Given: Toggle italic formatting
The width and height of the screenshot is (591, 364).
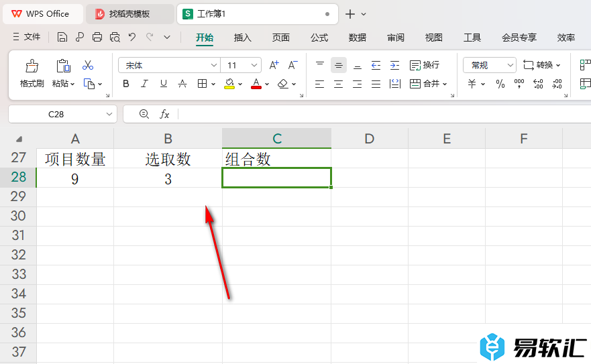Looking at the screenshot, I should point(144,84).
